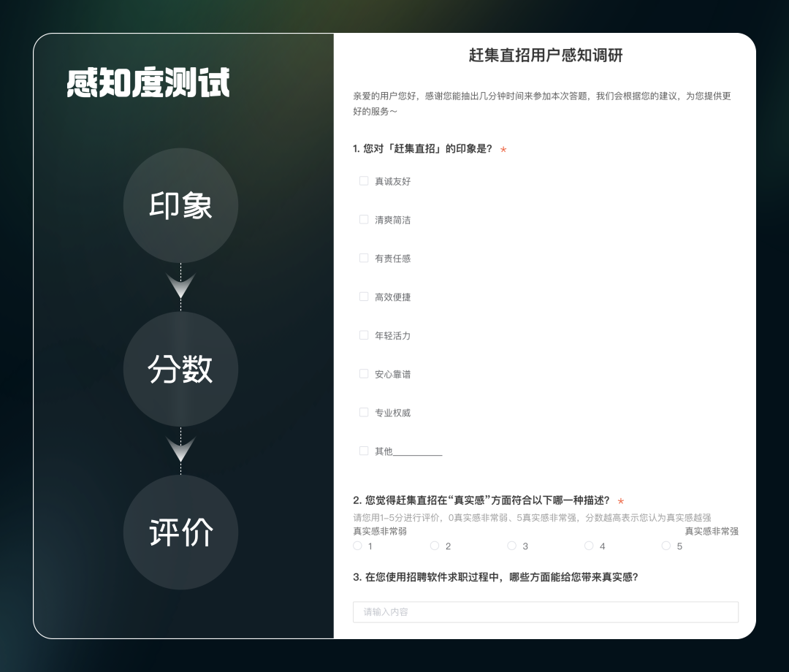This screenshot has width=789, height=672.
Task: Click the 感知度测试 heading
Action: pyautogui.click(x=148, y=82)
